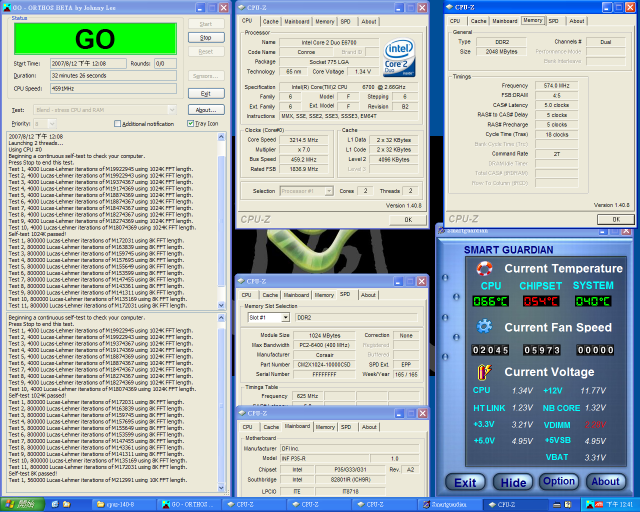Viewport: 640px width, 512px height.
Task: Click the Exit button in Smart Guardian
Action: [x=465, y=483]
